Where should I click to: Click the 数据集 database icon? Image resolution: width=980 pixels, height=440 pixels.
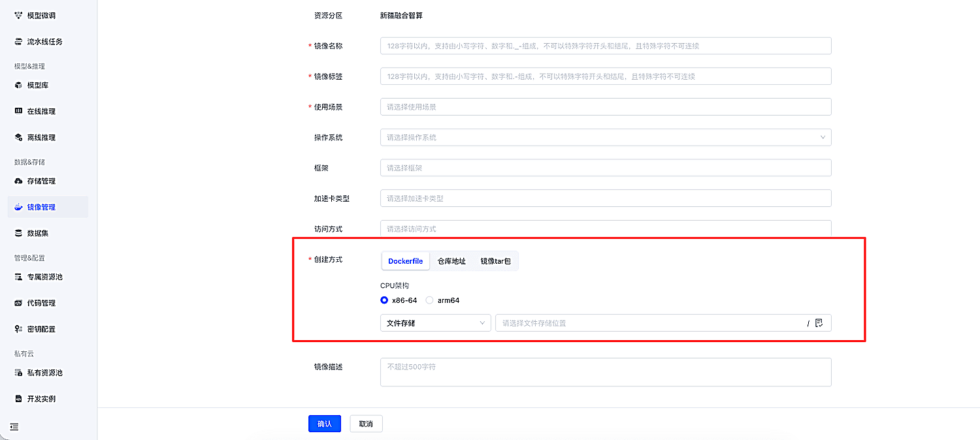tap(18, 233)
